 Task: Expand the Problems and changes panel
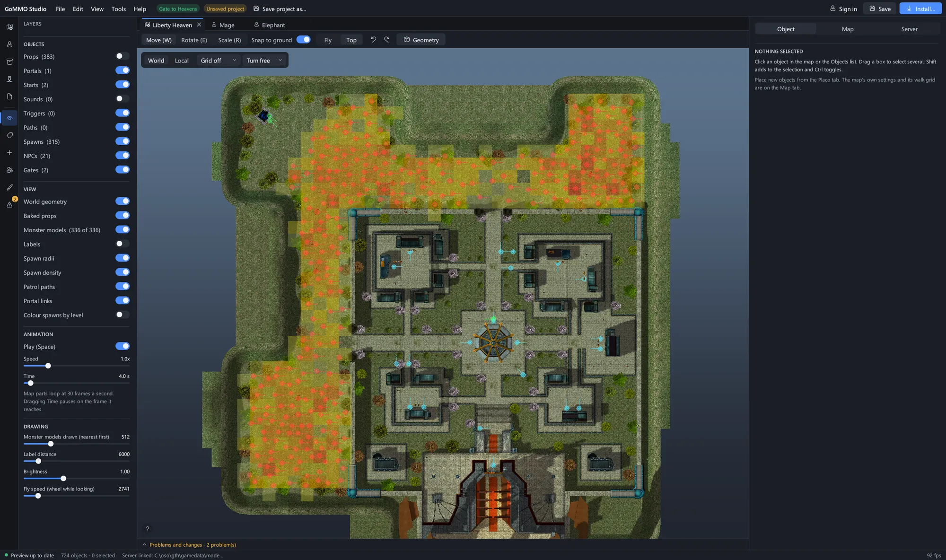(189, 545)
